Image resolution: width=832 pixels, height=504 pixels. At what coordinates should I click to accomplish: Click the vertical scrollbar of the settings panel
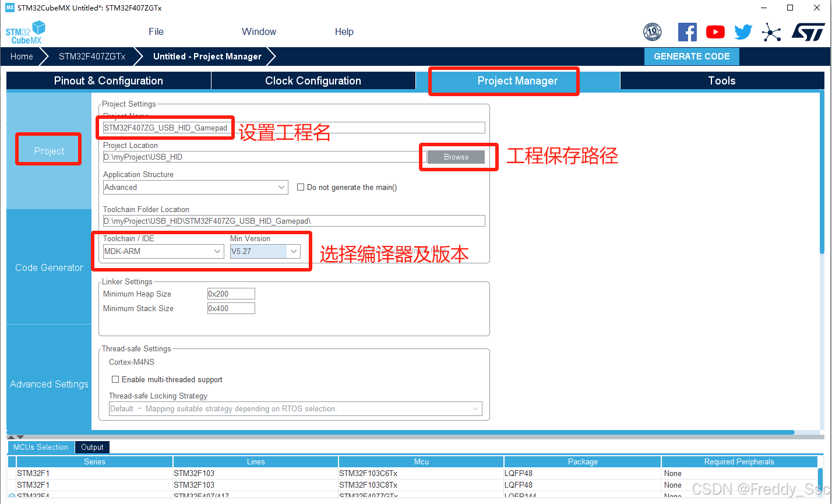822,172
